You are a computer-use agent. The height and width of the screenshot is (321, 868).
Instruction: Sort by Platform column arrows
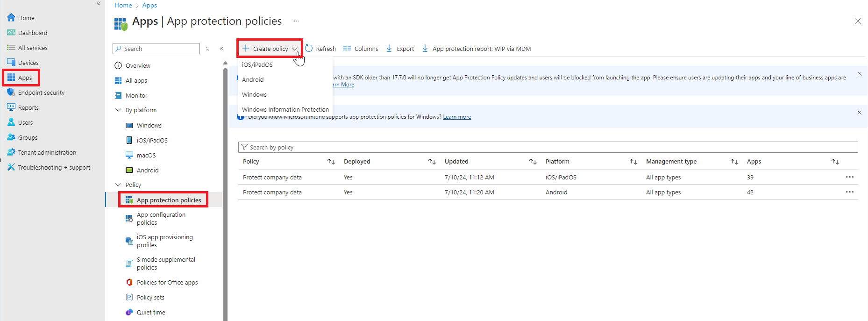(x=633, y=162)
